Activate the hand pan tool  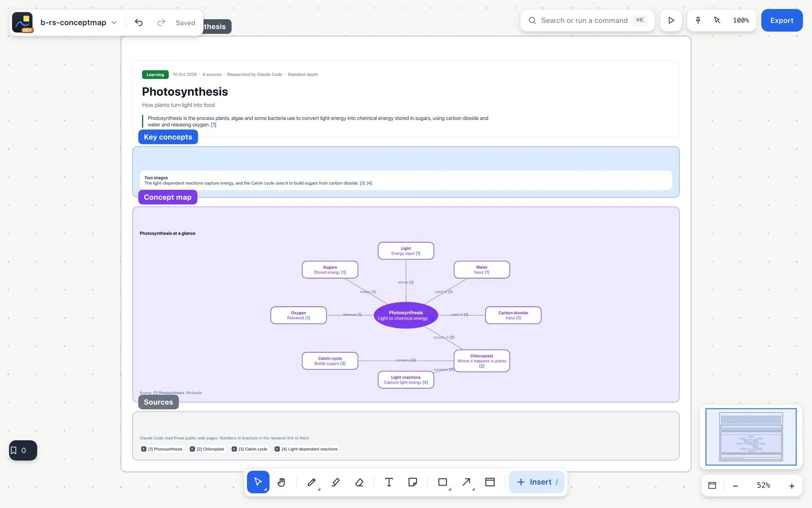[281, 482]
